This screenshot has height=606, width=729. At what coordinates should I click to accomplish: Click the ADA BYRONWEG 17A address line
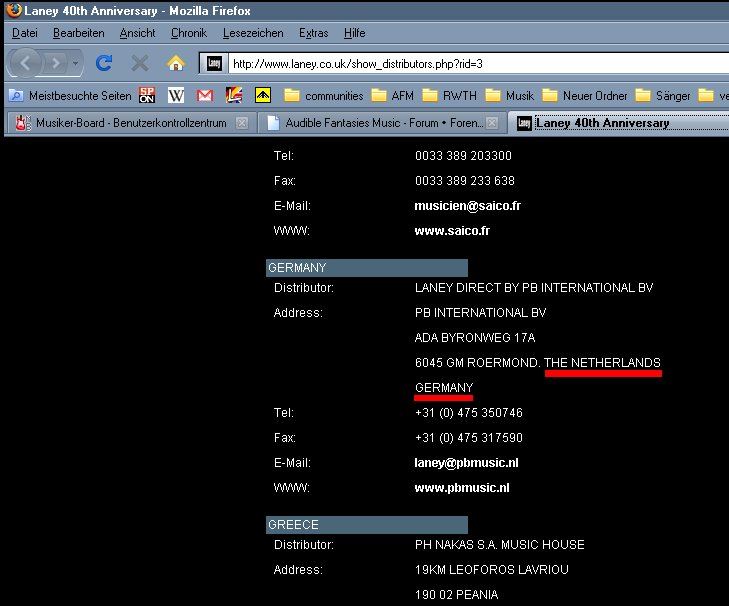tap(475, 338)
